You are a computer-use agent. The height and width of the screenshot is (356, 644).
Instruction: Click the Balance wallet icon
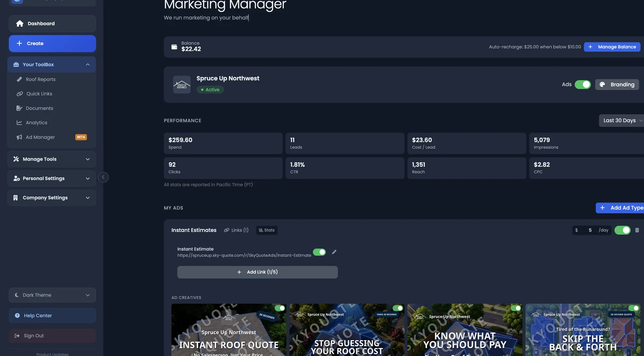tap(174, 47)
